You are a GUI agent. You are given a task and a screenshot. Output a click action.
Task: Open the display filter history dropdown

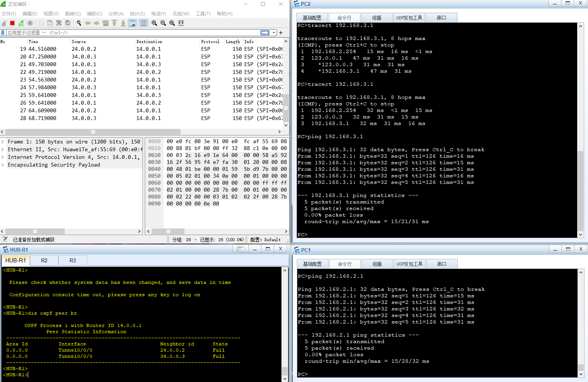274,33
